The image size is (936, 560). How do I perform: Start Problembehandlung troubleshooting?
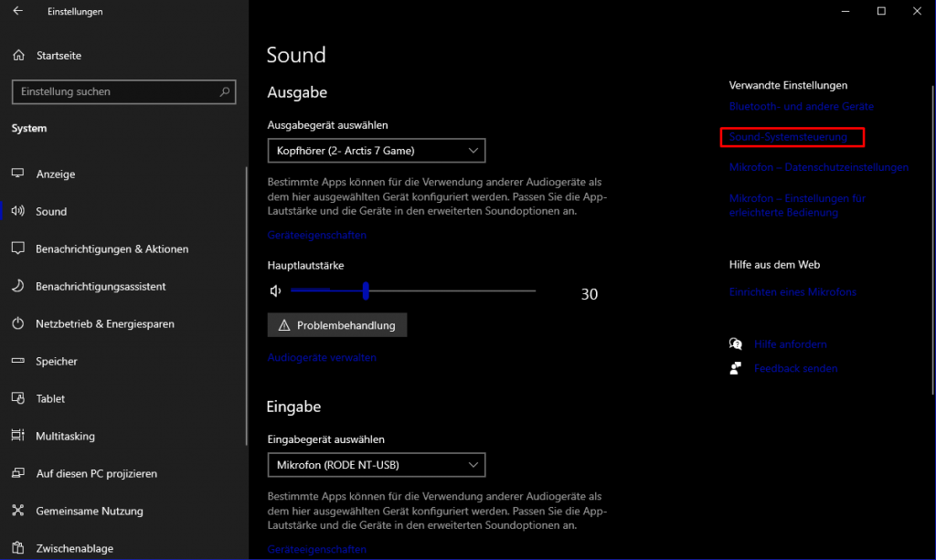click(x=336, y=324)
